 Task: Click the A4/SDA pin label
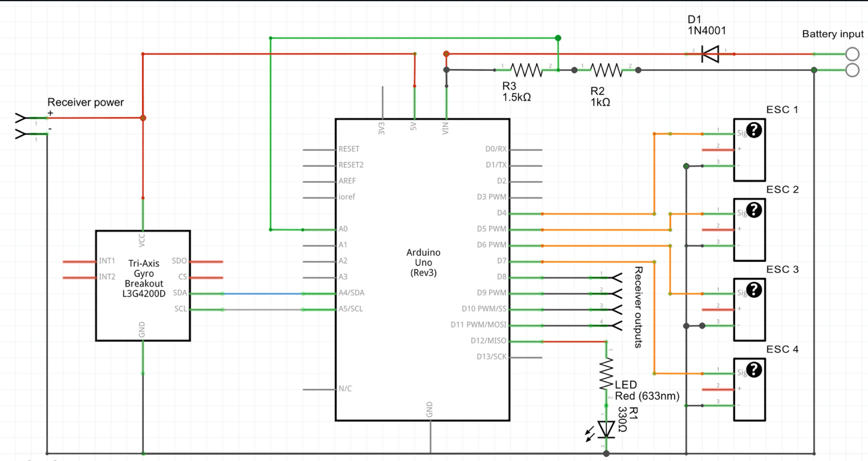coord(351,293)
